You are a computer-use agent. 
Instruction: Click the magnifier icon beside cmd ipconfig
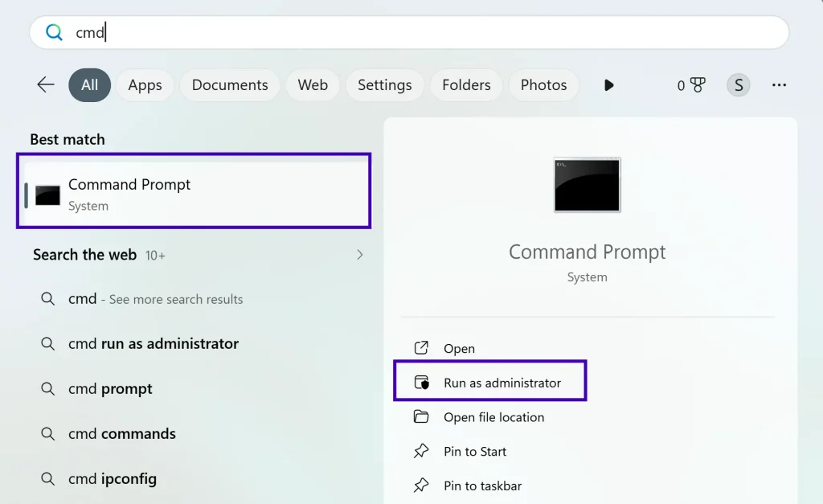(x=48, y=478)
